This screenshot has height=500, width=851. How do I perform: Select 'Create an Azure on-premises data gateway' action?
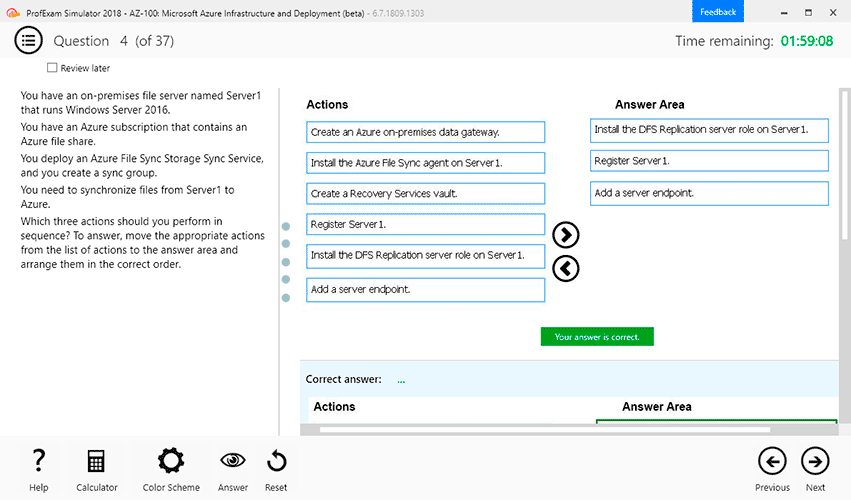point(426,132)
